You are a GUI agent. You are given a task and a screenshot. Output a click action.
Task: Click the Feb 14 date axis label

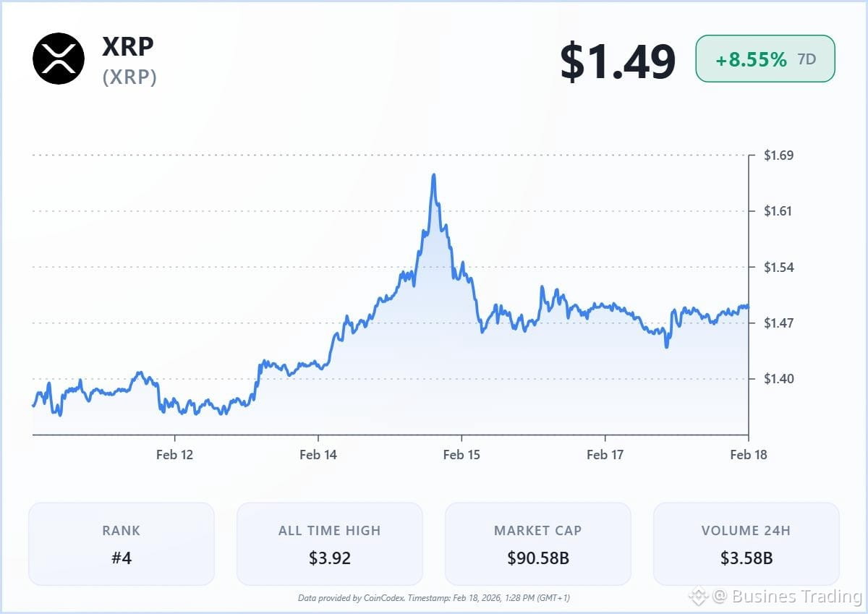pyautogui.click(x=318, y=454)
